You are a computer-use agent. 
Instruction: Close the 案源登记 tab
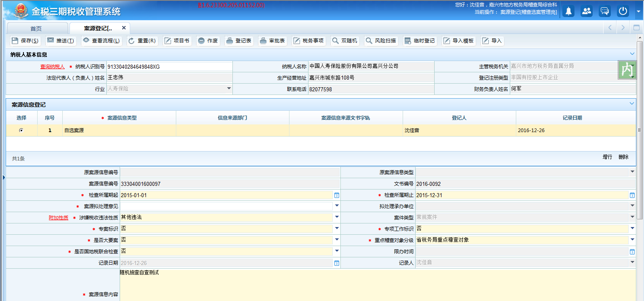coord(124,28)
